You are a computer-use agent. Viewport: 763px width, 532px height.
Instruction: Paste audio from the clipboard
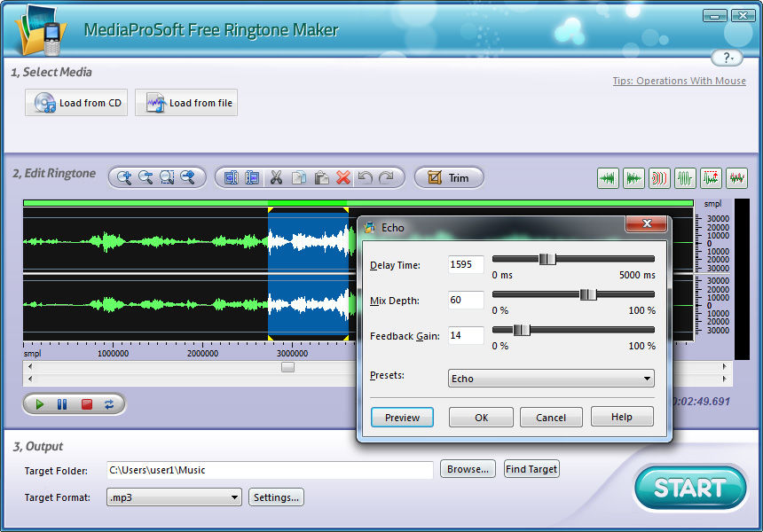[321, 177]
